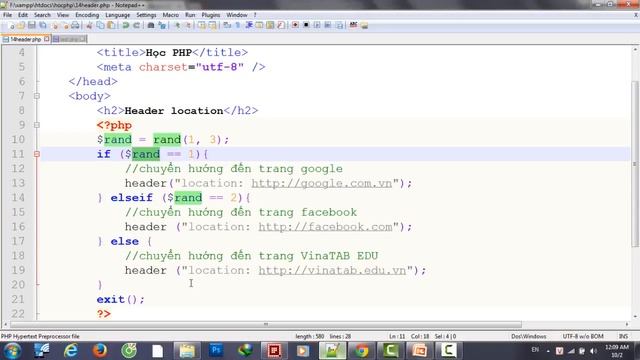Start macro recording with the red Record icon
This screenshot has height=360, width=640.
click(295, 25)
